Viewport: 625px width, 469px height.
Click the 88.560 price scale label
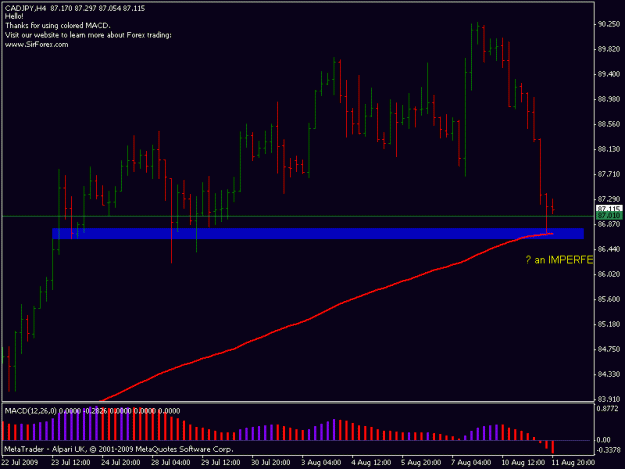609,124
